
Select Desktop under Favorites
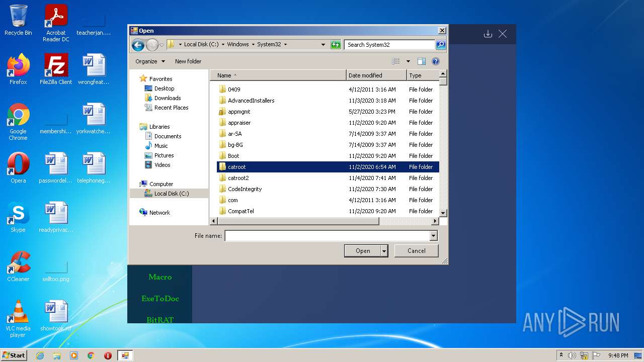164,88
